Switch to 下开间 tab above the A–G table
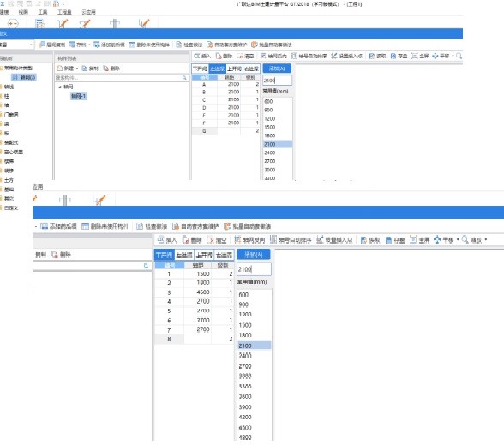This screenshot has width=504, height=445. [200, 69]
